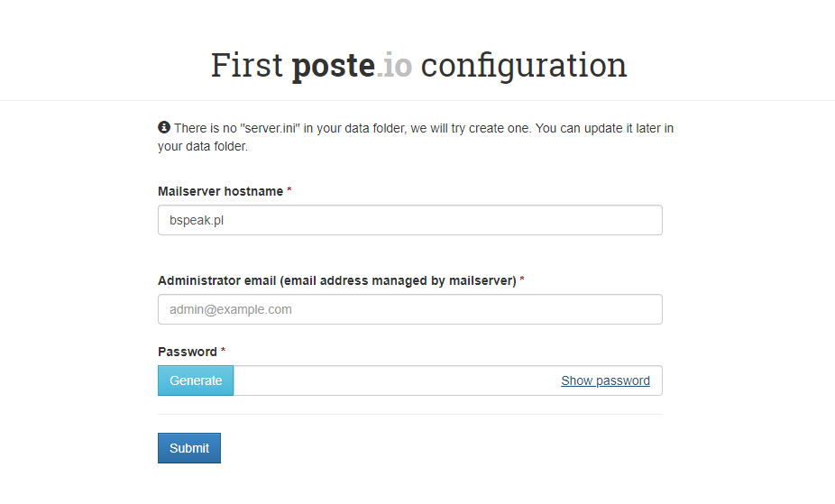Select the Password field label
Image resolution: width=835 pixels, height=504 pixels.
[188, 352]
